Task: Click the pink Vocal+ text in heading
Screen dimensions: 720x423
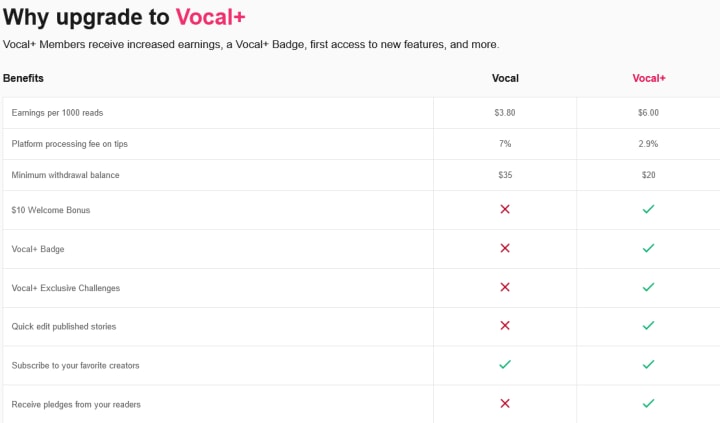Action: click(210, 17)
